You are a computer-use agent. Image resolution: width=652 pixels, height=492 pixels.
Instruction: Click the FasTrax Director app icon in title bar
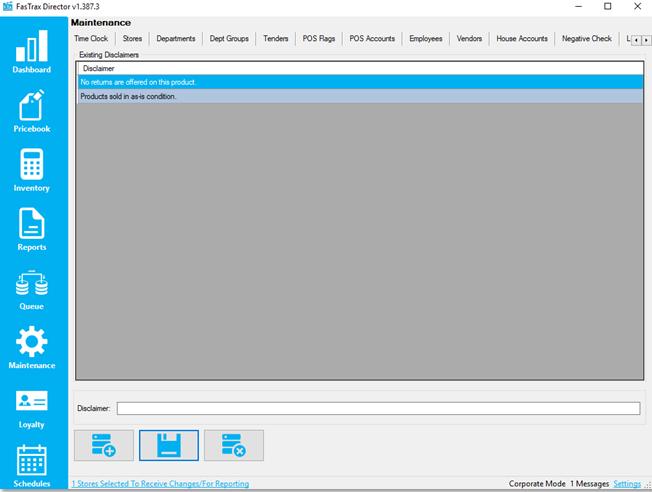pyautogui.click(x=7, y=7)
